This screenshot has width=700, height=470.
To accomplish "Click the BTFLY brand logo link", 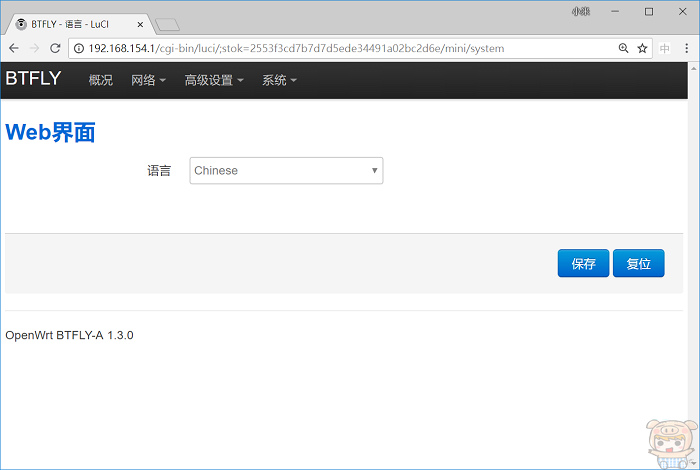I will [x=33, y=78].
